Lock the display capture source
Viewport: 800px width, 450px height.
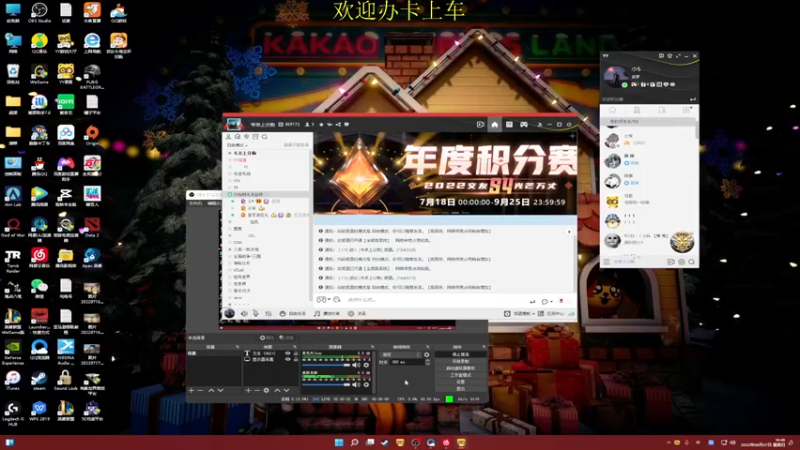coord(295,359)
